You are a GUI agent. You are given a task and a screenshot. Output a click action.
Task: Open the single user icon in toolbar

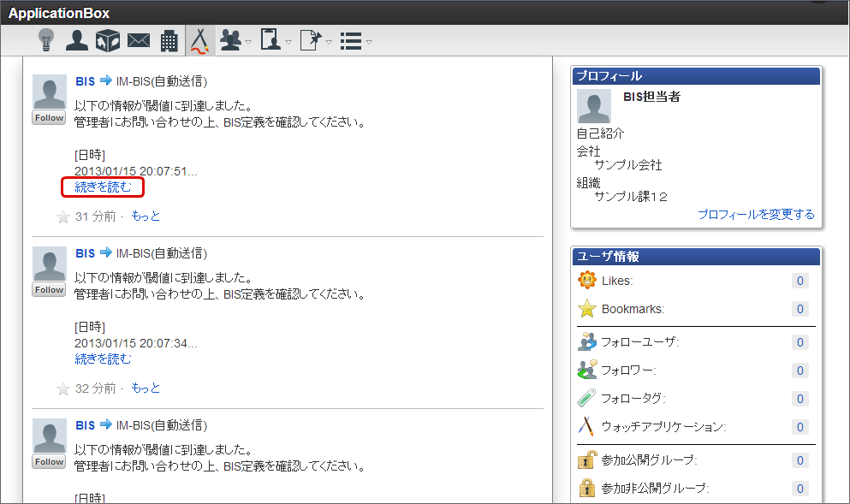click(x=77, y=40)
